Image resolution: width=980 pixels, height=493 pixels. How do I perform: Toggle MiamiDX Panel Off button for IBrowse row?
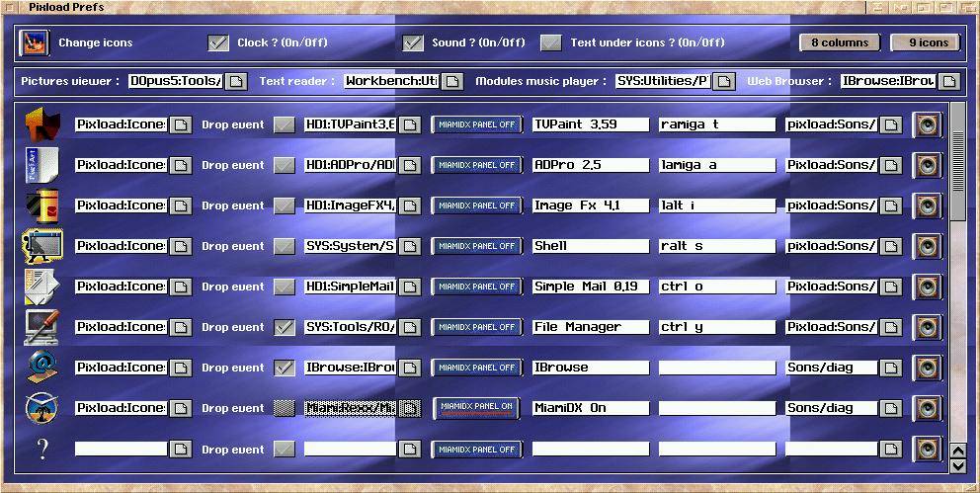(x=477, y=369)
